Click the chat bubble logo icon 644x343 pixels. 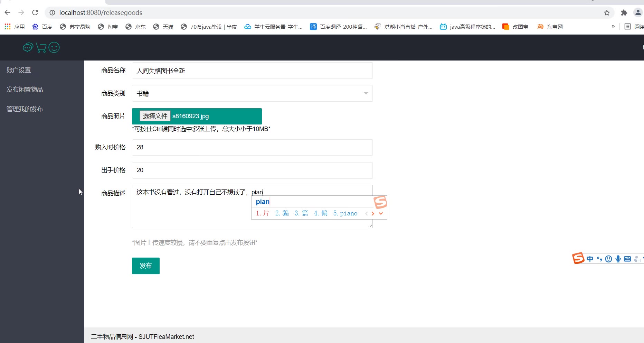[28, 47]
